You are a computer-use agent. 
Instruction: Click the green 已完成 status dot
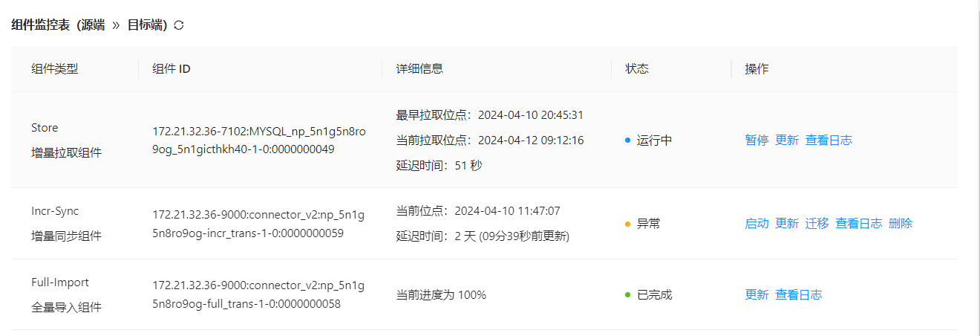pos(628,294)
